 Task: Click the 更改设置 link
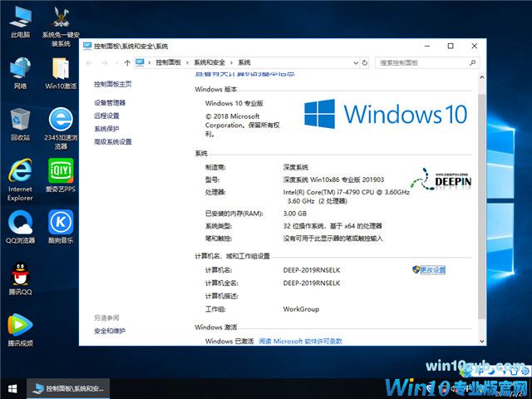(x=433, y=270)
